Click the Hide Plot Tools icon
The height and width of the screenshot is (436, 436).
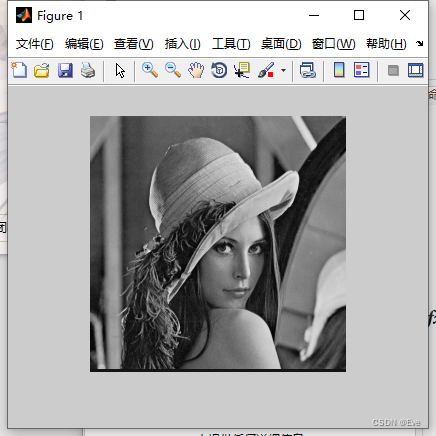coord(393,70)
